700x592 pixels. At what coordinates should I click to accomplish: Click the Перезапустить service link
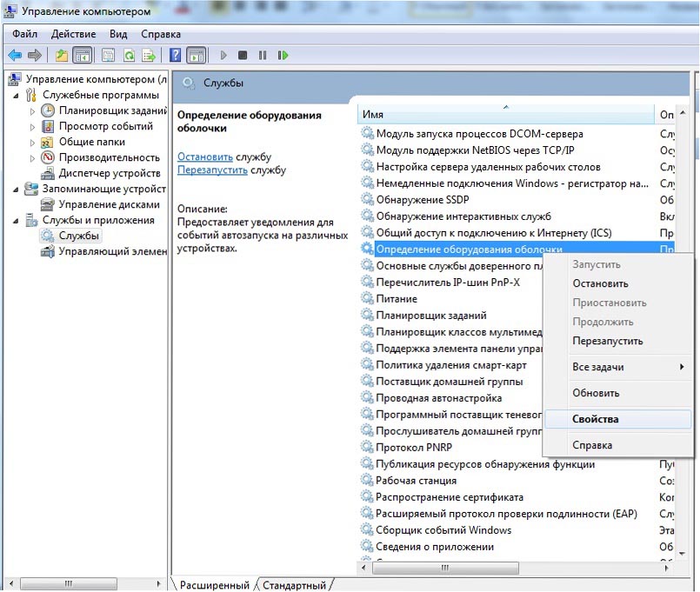pos(212,170)
